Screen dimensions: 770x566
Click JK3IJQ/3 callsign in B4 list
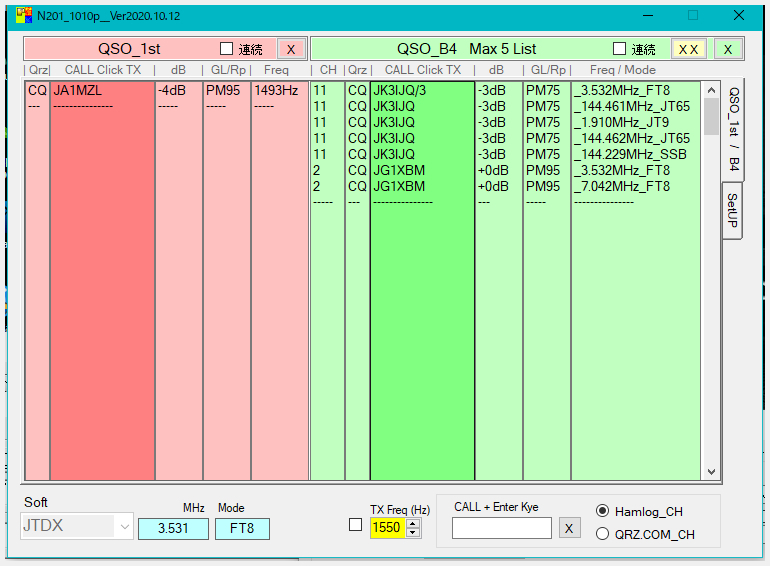(401, 90)
